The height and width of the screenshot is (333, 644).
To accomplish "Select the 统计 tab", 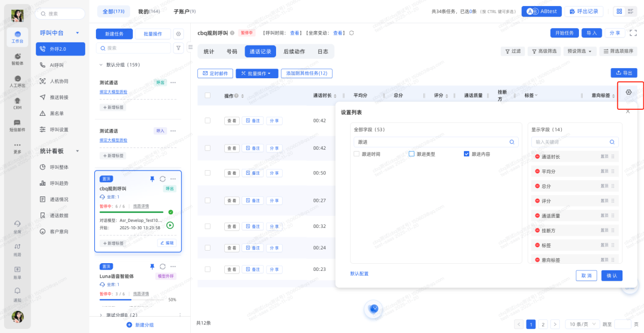I will (x=209, y=51).
